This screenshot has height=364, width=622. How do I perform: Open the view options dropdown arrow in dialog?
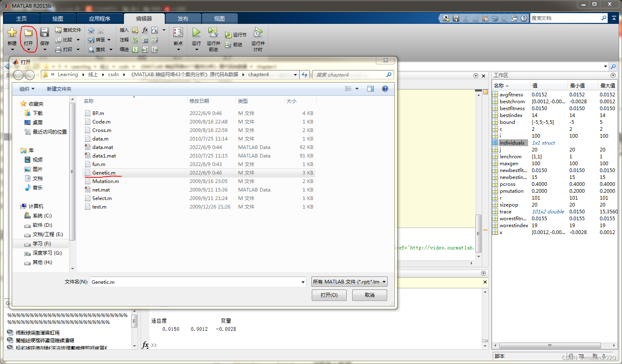357,89
